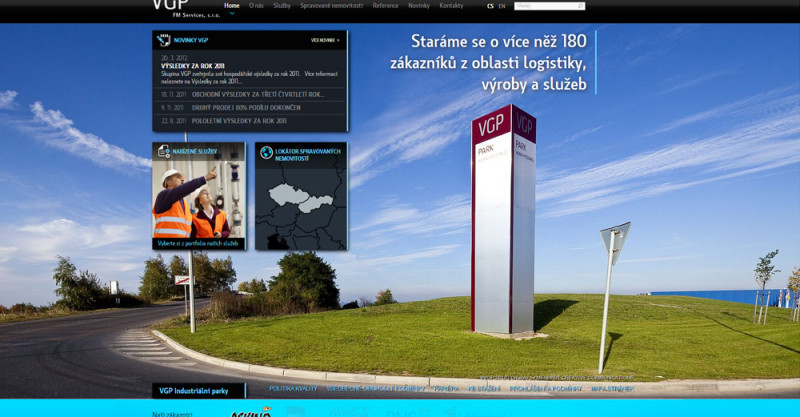Screen dimensions: 800x417
Task: Open the Mapa stránek footer link
Action: 613,388
